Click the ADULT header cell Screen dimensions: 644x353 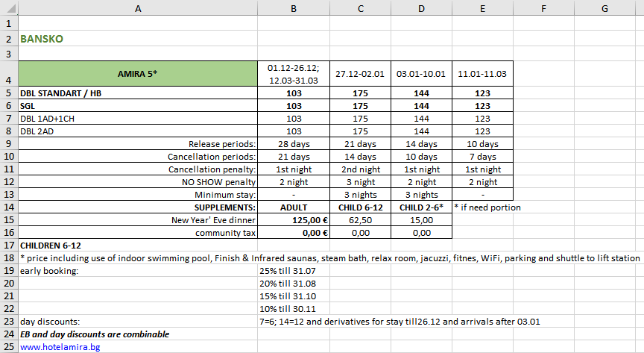point(294,207)
